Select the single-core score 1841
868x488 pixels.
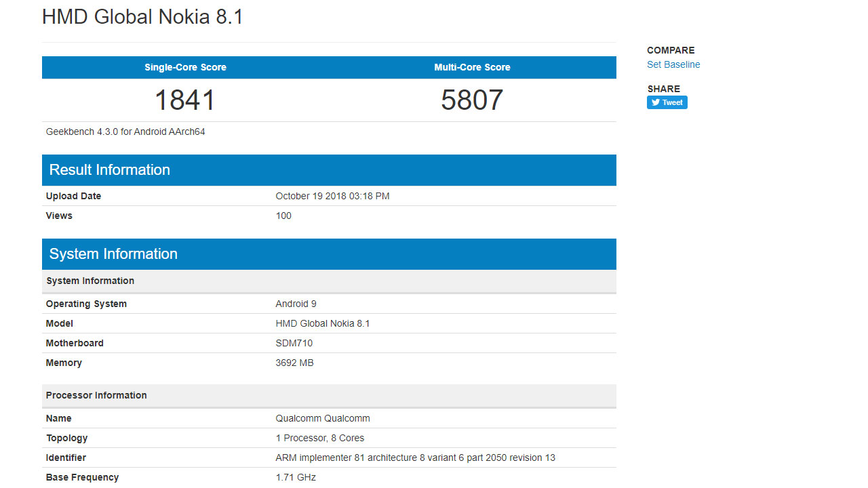[185, 100]
